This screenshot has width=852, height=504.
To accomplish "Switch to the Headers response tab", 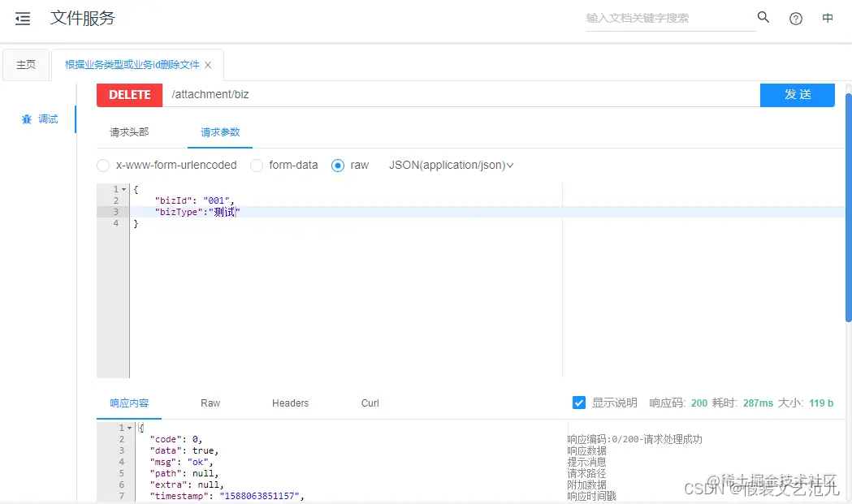I will (290, 403).
